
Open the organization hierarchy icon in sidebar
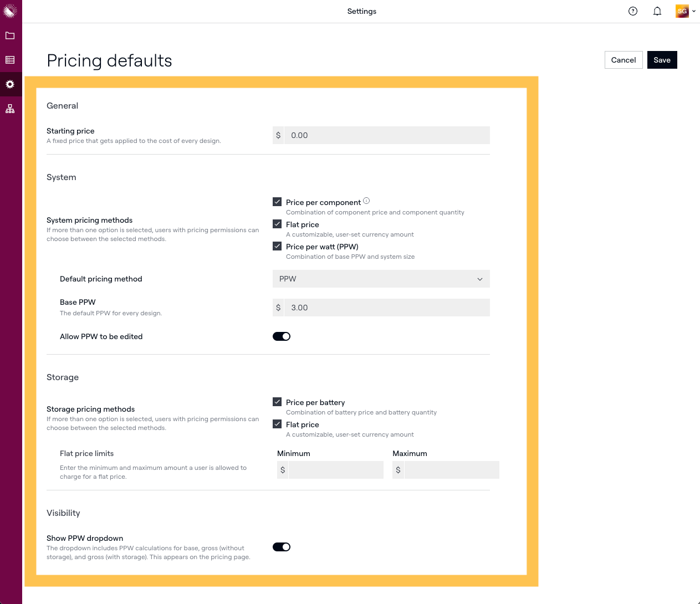tap(10, 109)
